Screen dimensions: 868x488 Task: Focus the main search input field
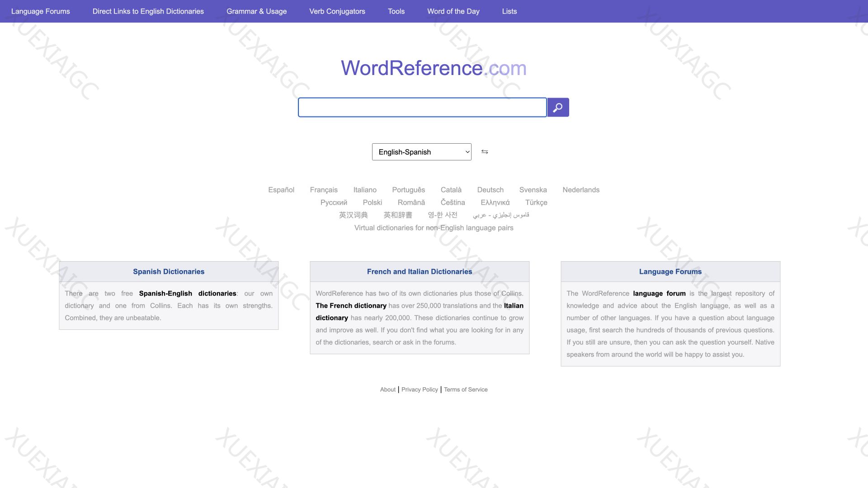point(422,107)
